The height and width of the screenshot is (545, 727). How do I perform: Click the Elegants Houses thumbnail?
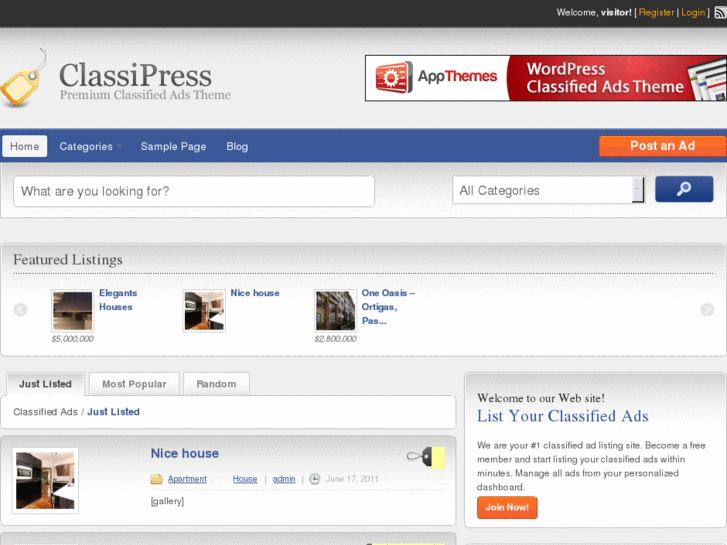(72, 311)
